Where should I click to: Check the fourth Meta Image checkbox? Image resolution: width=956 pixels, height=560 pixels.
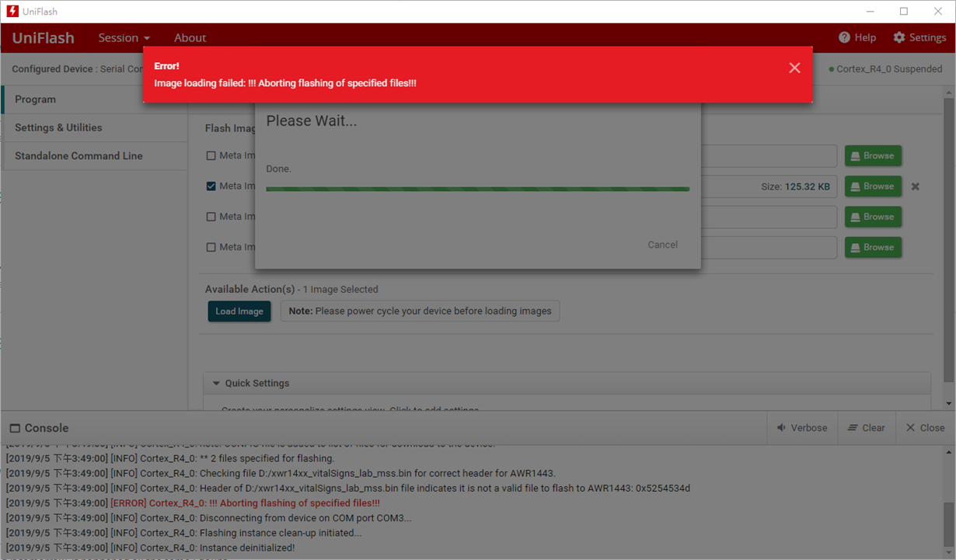point(211,247)
